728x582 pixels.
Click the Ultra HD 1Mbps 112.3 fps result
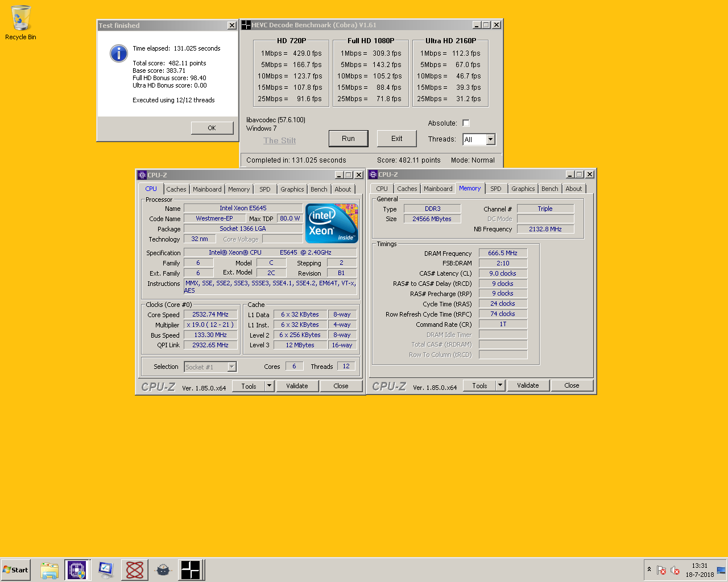(466, 53)
